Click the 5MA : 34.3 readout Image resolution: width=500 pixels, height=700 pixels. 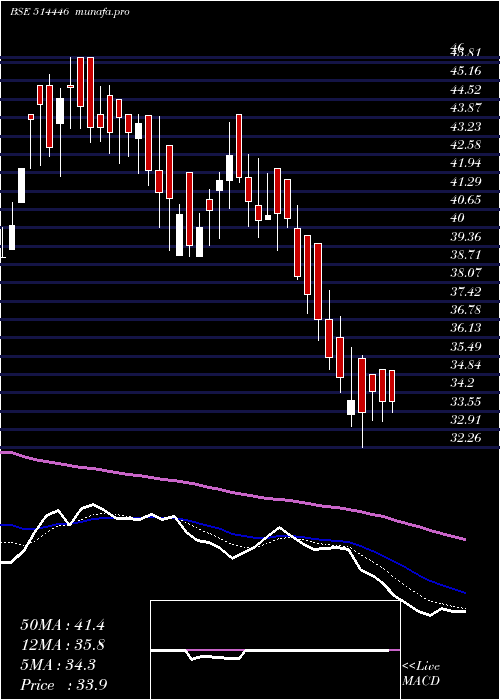(x=58, y=665)
